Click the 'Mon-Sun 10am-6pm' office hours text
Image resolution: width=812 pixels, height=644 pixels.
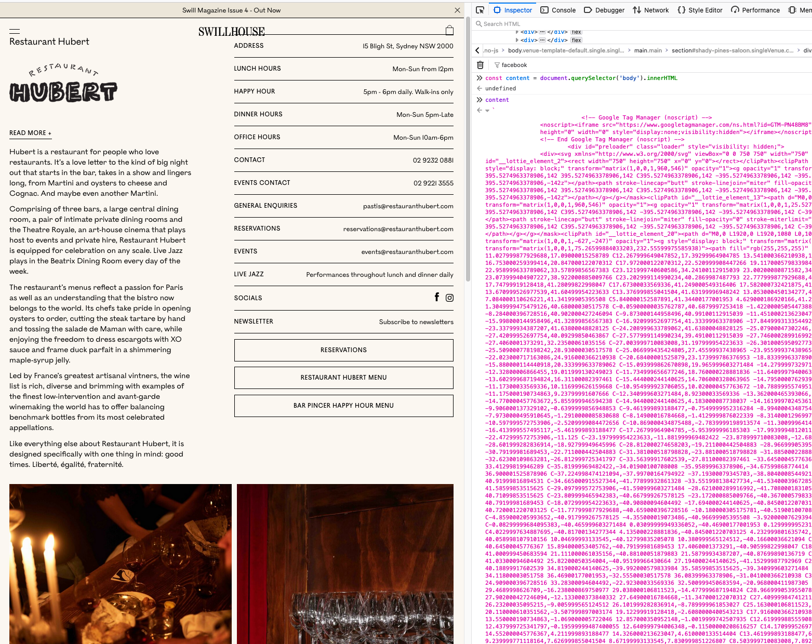423,138
